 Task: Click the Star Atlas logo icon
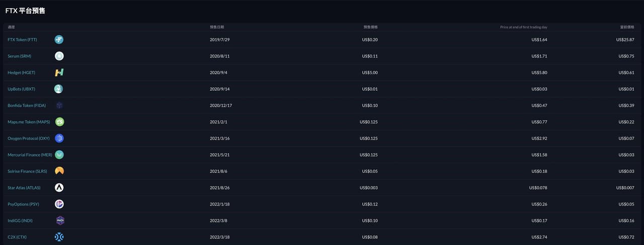click(59, 188)
